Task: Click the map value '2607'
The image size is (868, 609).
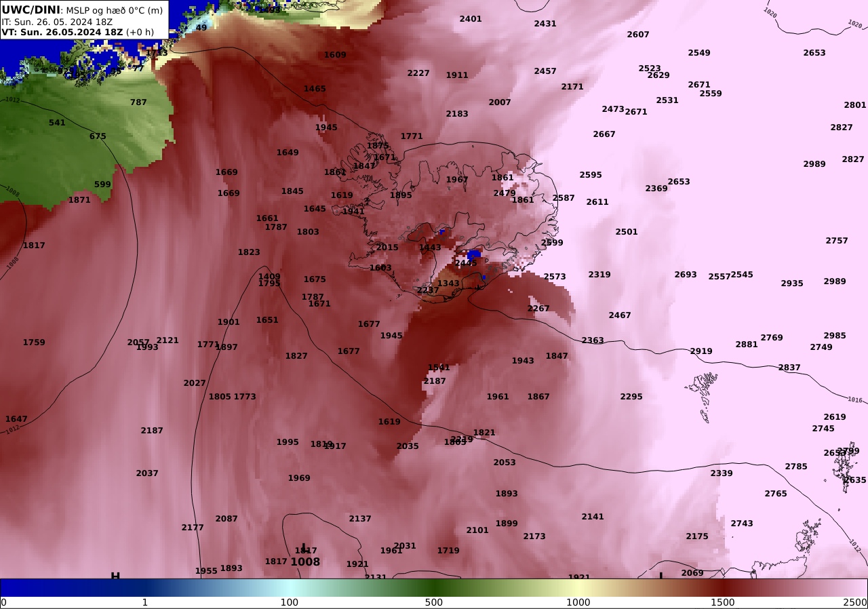Action: tap(638, 35)
